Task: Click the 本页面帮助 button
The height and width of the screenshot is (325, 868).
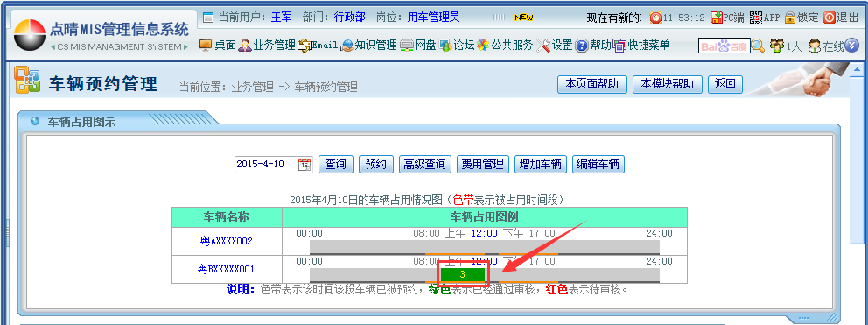Action: (591, 84)
